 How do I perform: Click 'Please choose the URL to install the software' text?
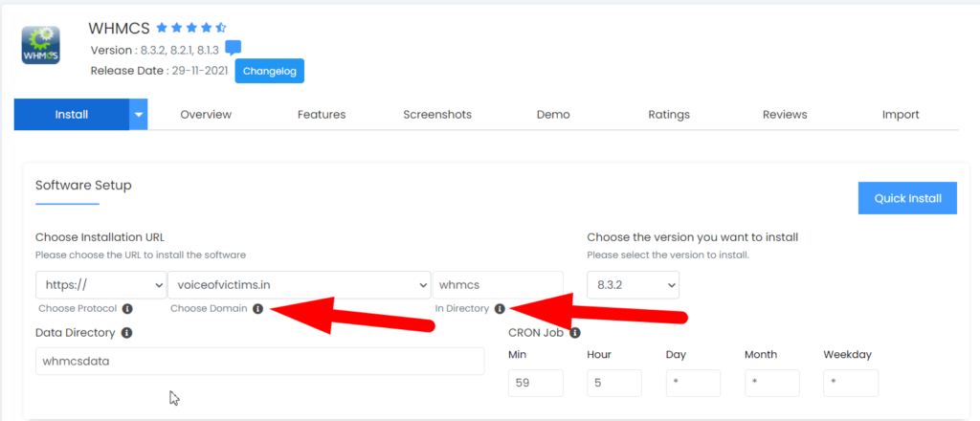pos(141,255)
